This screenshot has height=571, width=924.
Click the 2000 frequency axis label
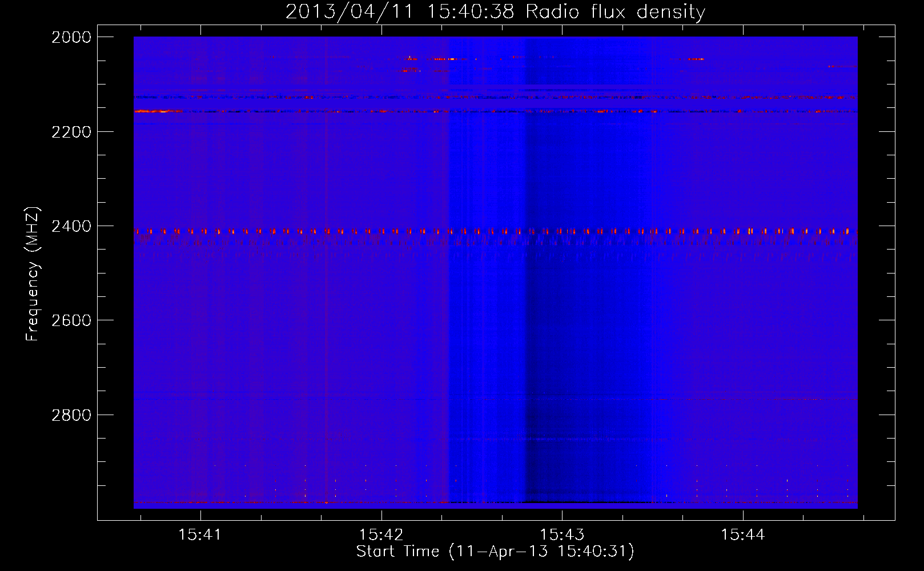point(71,37)
